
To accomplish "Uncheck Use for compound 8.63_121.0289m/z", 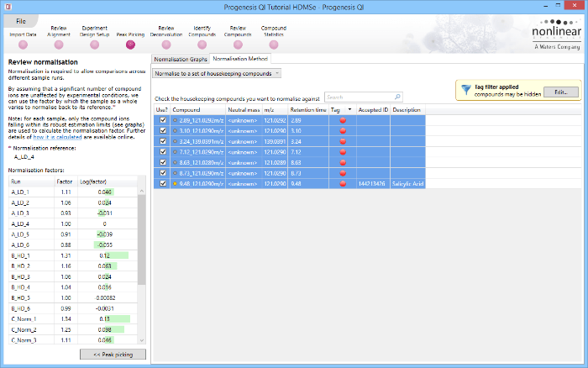I will 163,162.
